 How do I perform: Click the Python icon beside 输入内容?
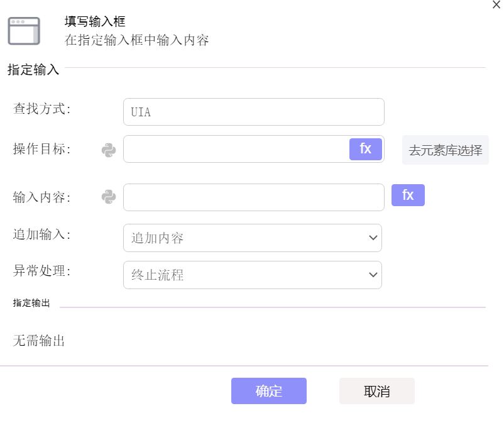pos(109,197)
